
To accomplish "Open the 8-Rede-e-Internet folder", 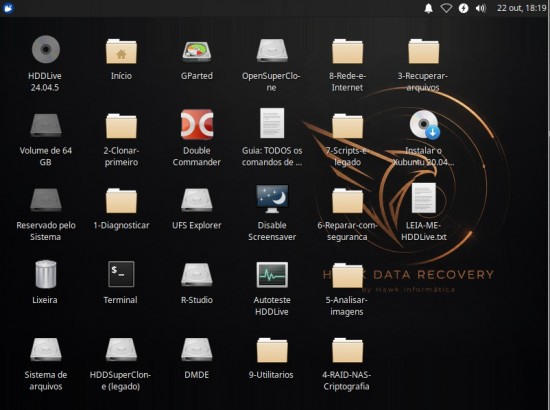I will tap(347, 51).
